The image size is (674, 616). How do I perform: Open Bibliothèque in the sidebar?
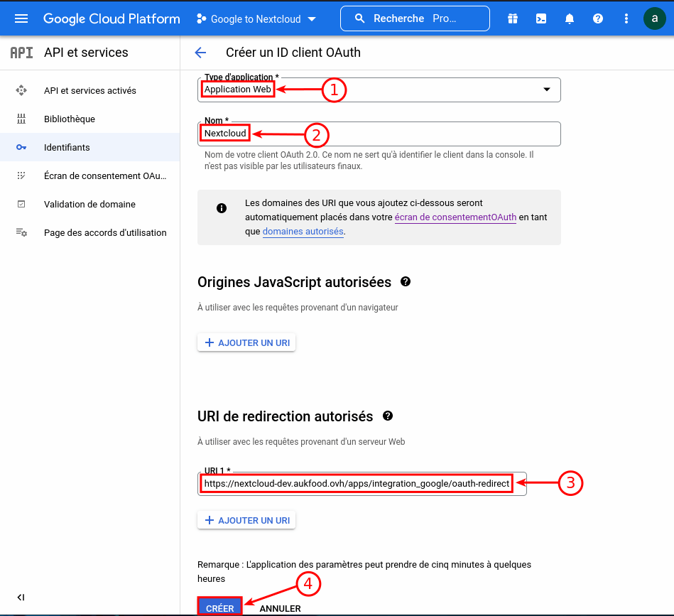point(89,119)
